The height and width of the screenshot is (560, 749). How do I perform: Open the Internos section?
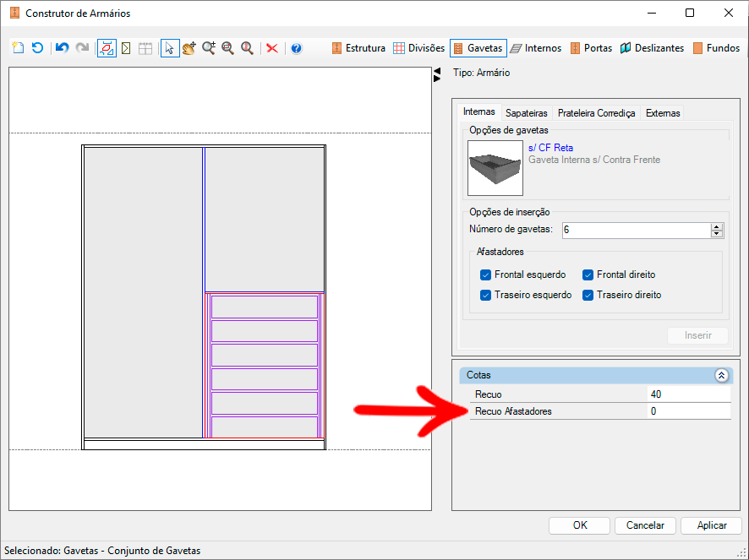pyautogui.click(x=536, y=48)
